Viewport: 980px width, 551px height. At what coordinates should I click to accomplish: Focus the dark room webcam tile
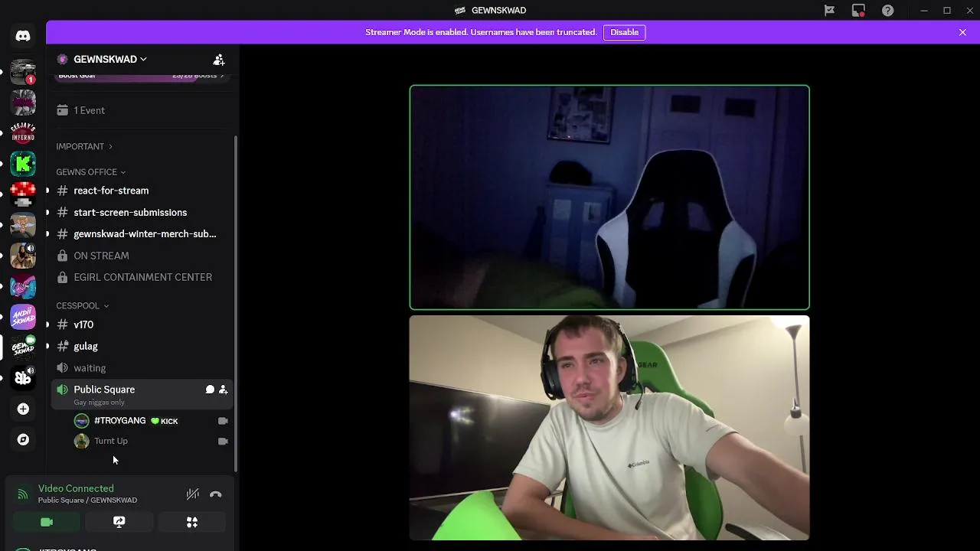click(609, 197)
